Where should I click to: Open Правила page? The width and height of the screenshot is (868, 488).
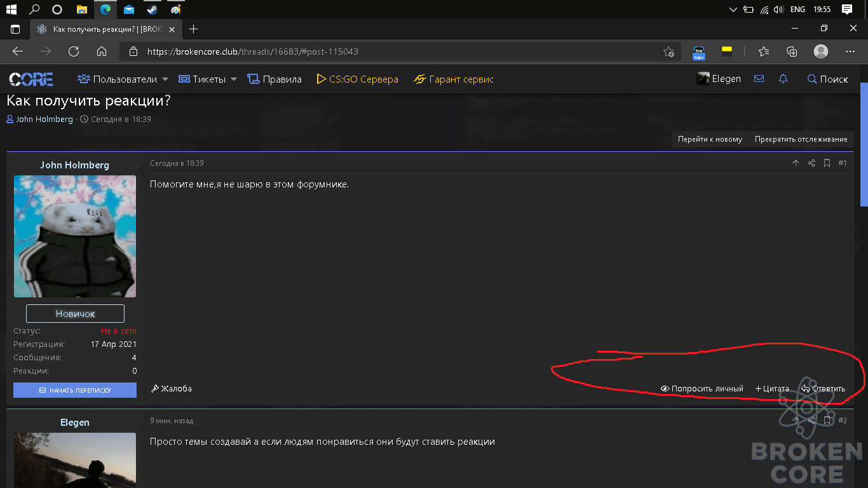tap(274, 79)
